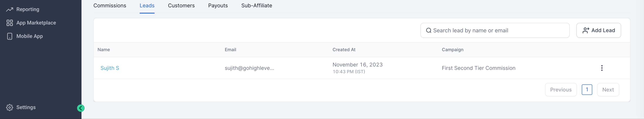The width and height of the screenshot is (644, 119).
Task: Select the Mobile App phone icon
Action: (x=10, y=36)
